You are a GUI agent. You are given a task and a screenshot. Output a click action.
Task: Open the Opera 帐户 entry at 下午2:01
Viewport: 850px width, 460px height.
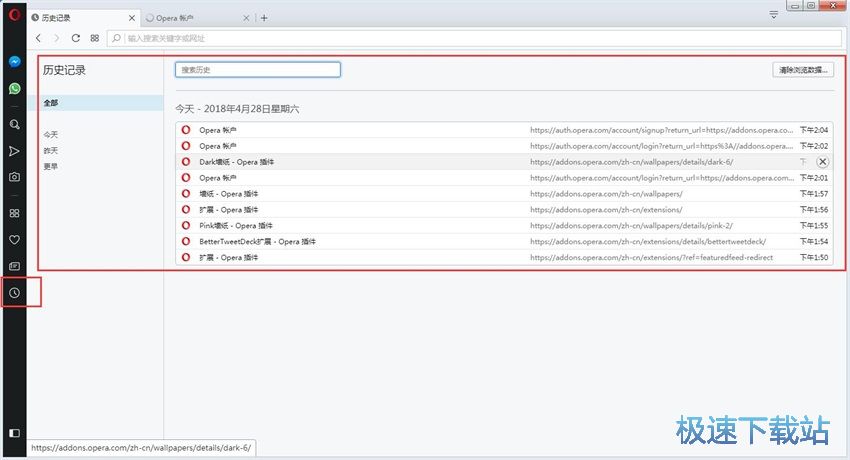tap(504, 178)
